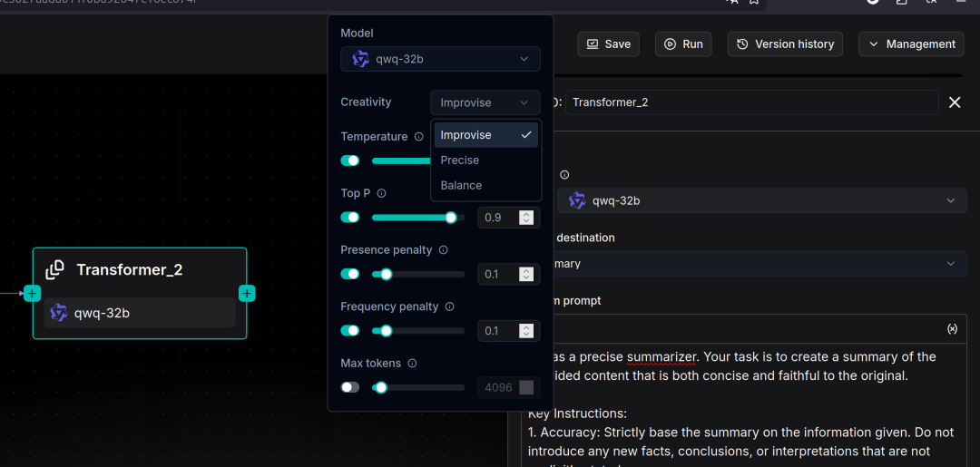Click the Max tokens info icon
The height and width of the screenshot is (467, 980).
(412, 364)
